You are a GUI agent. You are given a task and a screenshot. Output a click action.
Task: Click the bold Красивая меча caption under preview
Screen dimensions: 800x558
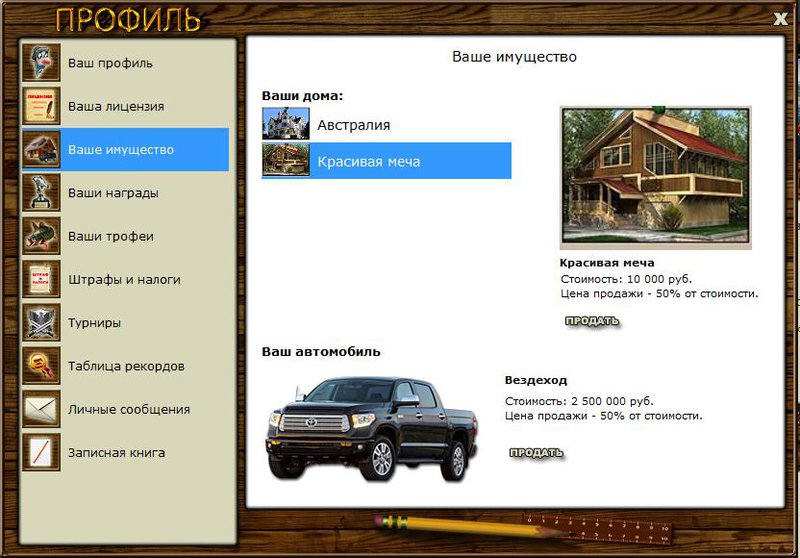tap(607, 263)
